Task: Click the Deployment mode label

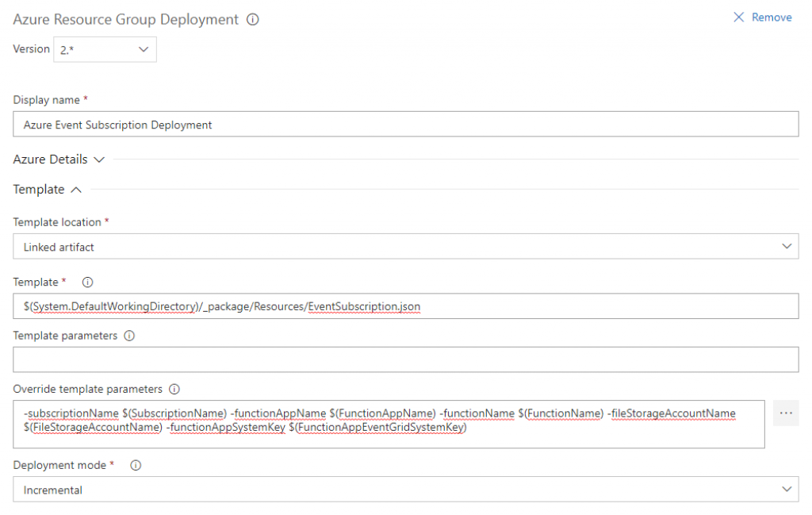Action: 59,465
